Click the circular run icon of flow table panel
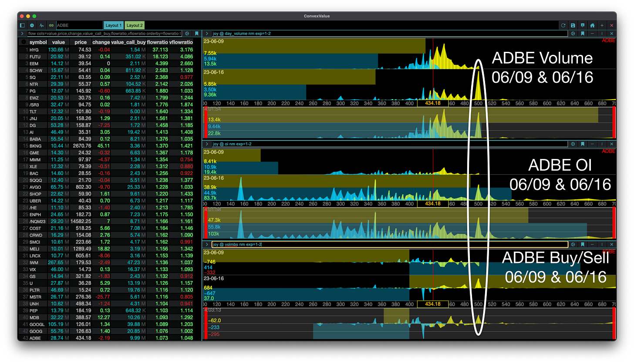634x364 pixels. 187,34
